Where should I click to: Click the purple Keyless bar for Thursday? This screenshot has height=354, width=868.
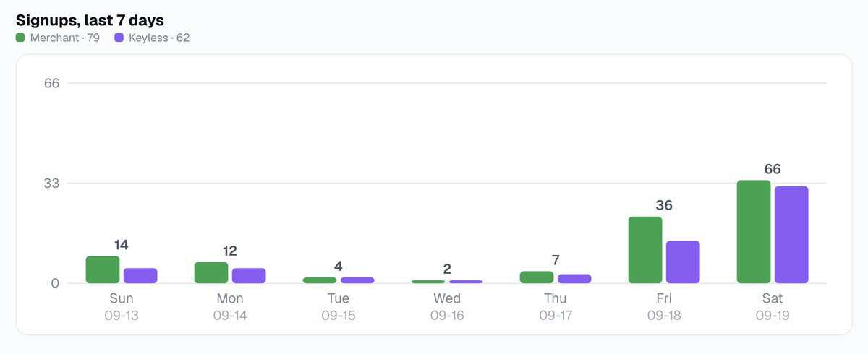tap(574, 278)
